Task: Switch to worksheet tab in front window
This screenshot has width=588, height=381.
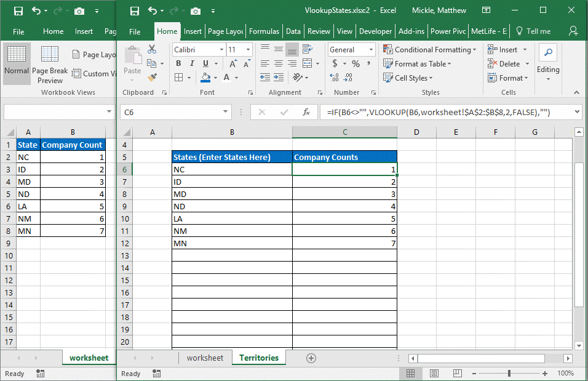Action: [x=205, y=358]
